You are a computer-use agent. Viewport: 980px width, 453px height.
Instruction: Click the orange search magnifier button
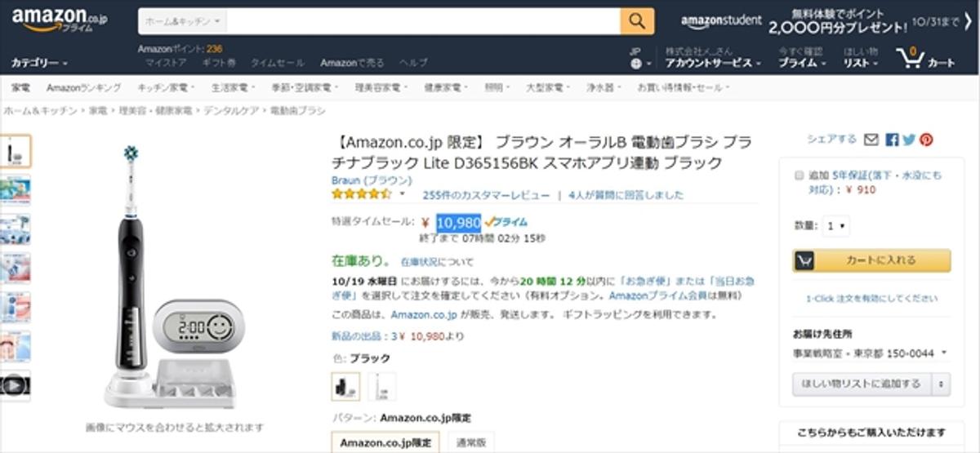coord(637,21)
